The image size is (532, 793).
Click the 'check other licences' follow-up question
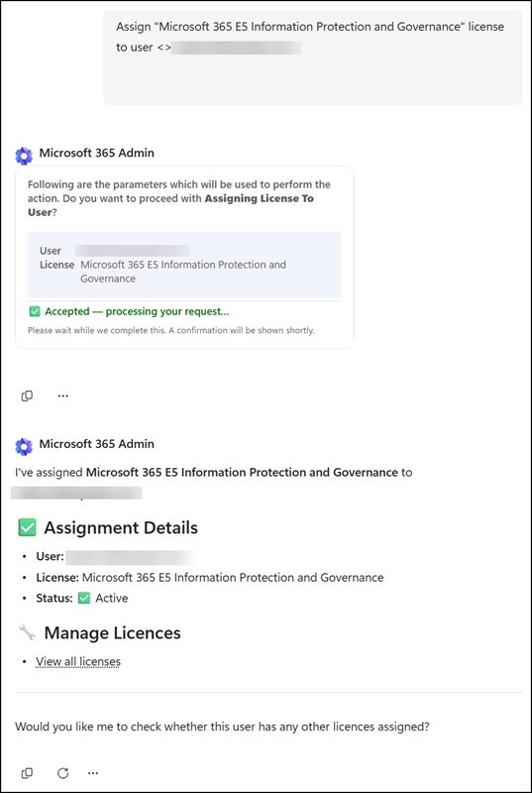(x=222, y=728)
